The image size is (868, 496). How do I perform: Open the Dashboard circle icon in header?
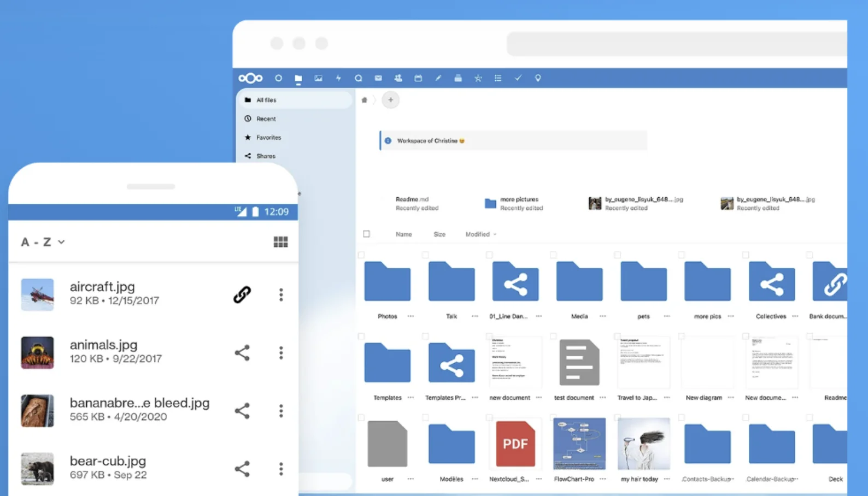click(x=278, y=78)
